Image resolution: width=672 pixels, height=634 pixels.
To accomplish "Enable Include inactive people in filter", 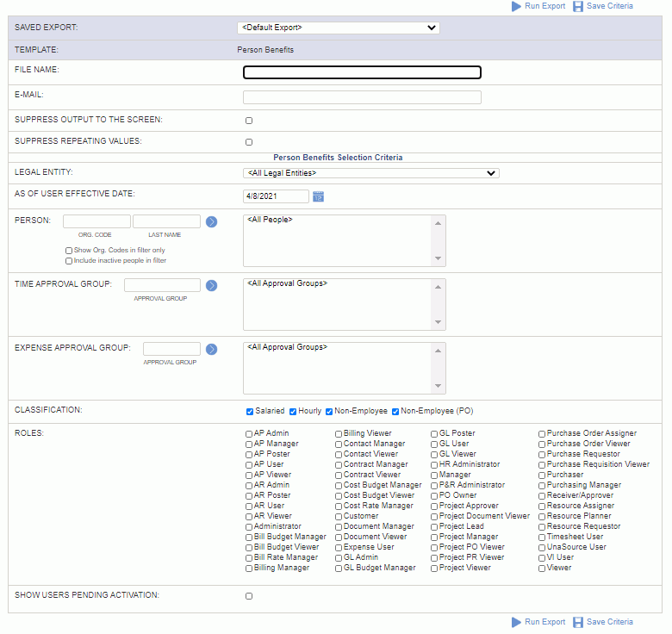I will point(69,261).
